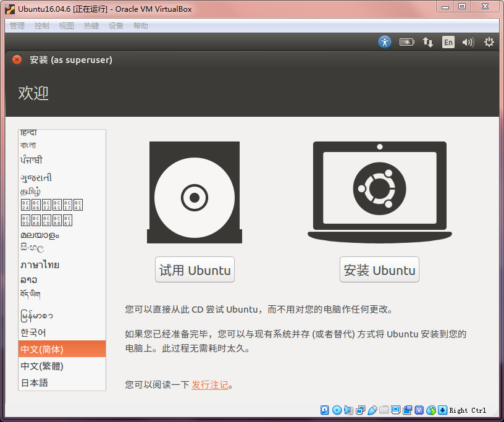The image size is (504, 422).
Task: Click the shared folders status icon
Action: (x=384, y=410)
